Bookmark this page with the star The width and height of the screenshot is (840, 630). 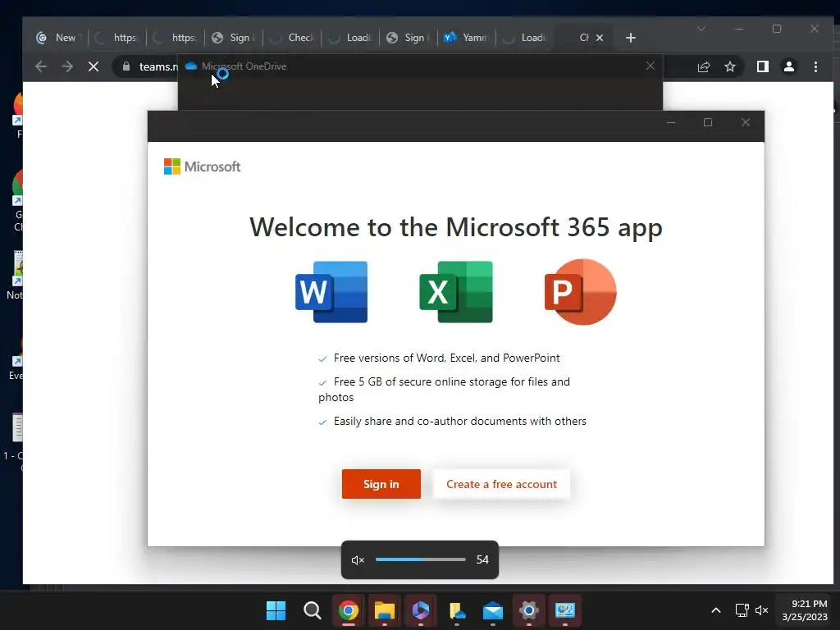[x=729, y=66]
